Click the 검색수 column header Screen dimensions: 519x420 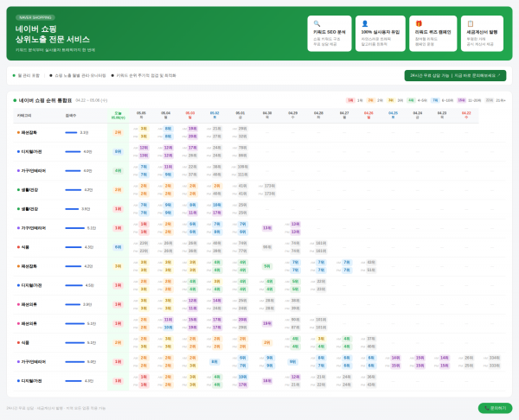(69, 116)
